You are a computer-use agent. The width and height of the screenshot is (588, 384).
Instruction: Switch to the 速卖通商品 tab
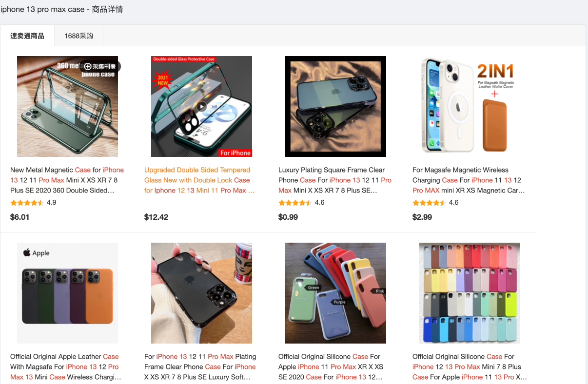(x=27, y=36)
